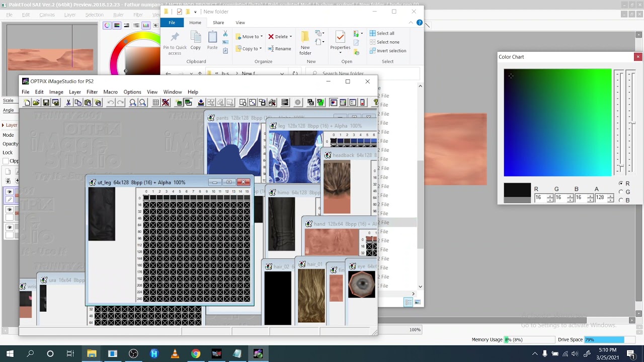The height and width of the screenshot is (362, 644).
Task: Select the B radio button in Color Chart
Action: pyautogui.click(x=621, y=200)
